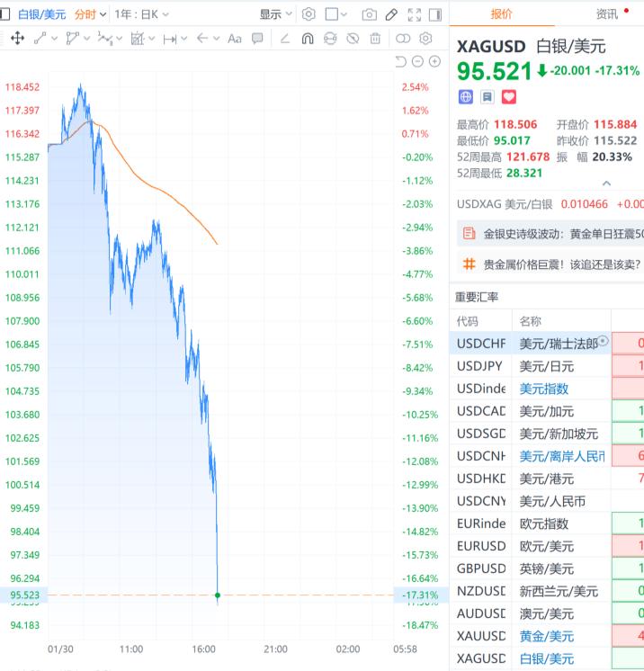
Task: Select the arrow marker tool
Action: coord(202,39)
